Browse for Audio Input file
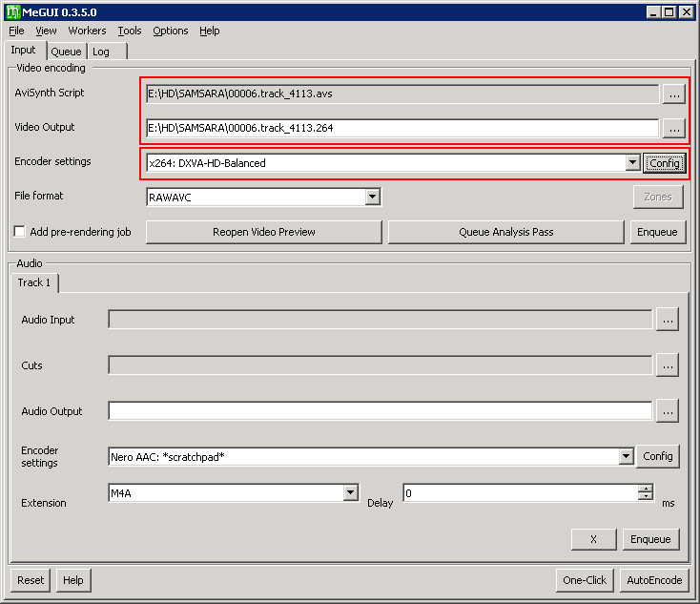Screen dimensions: 700x604 [x=668, y=320]
